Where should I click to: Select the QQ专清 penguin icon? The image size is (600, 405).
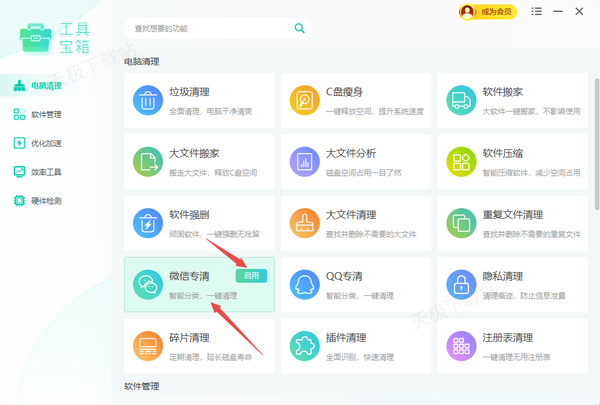tap(305, 285)
